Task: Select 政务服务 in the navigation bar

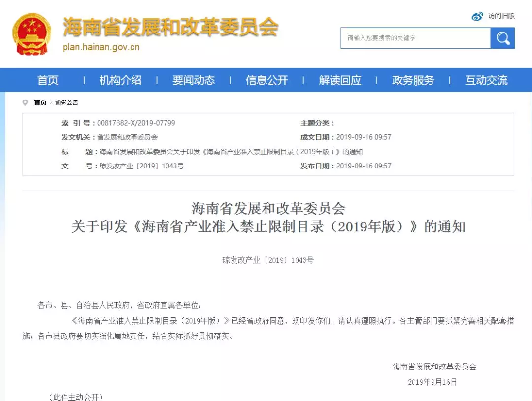Action: pyautogui.click(x=413, y=80)
